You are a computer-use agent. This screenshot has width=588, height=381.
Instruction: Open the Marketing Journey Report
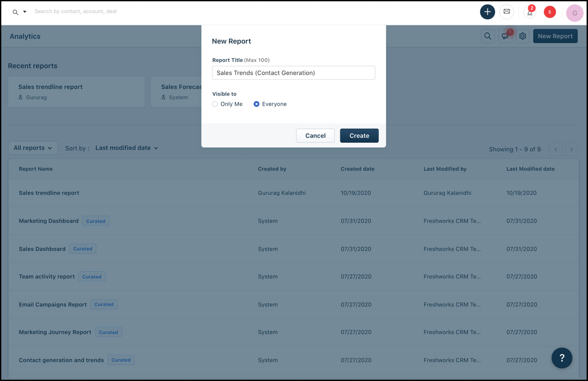(55, 332)
